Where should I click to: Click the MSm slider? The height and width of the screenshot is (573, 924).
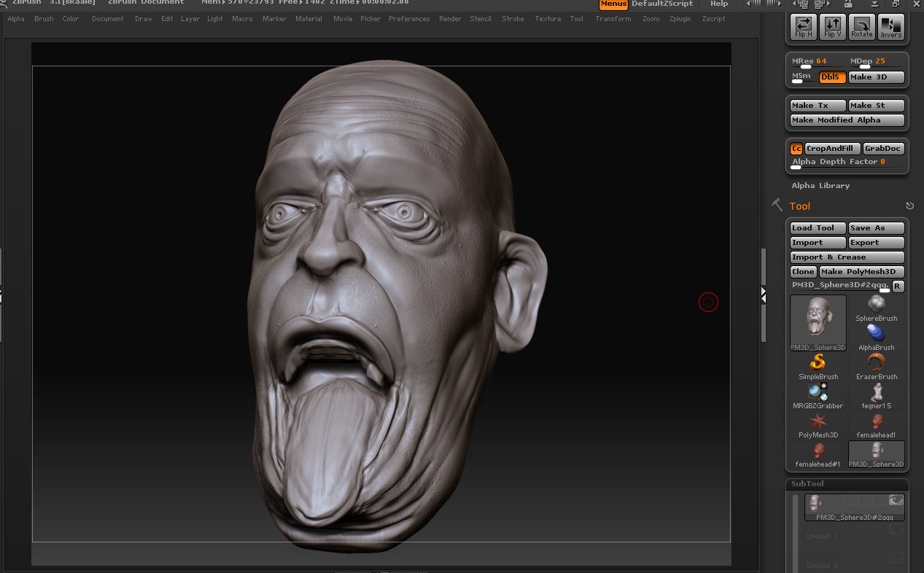[x=804, y=77]
